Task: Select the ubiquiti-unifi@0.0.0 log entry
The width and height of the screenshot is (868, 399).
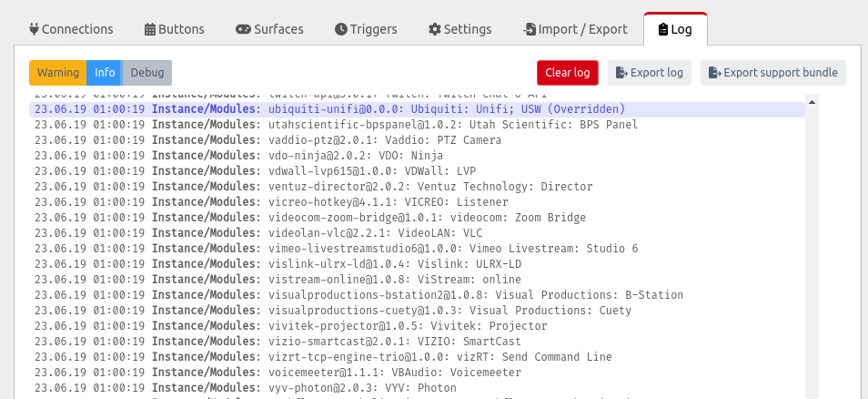Action: coord(417,109)
